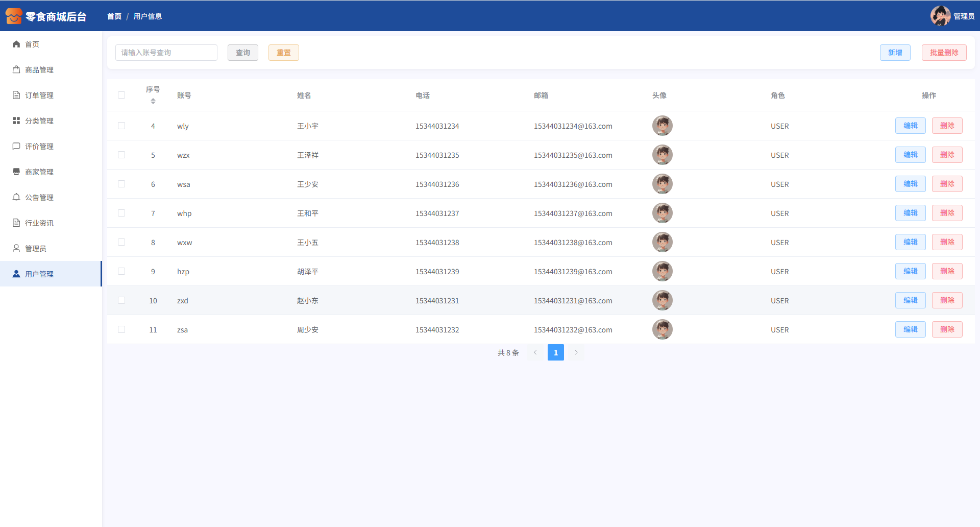Toggle the select-all checkbox in table header
The image size is (980, 527).
pyautogui.click(x=121, y=95)
